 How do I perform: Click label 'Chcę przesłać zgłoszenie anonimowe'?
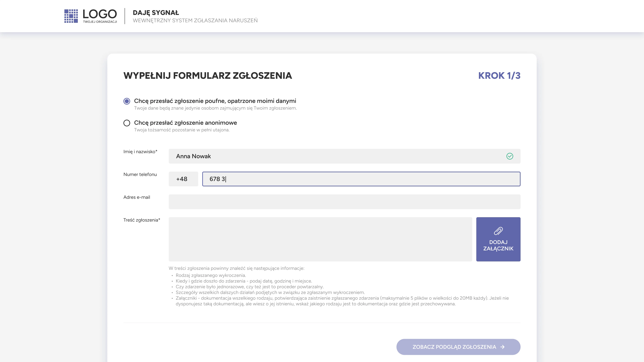tap(185, 123)
